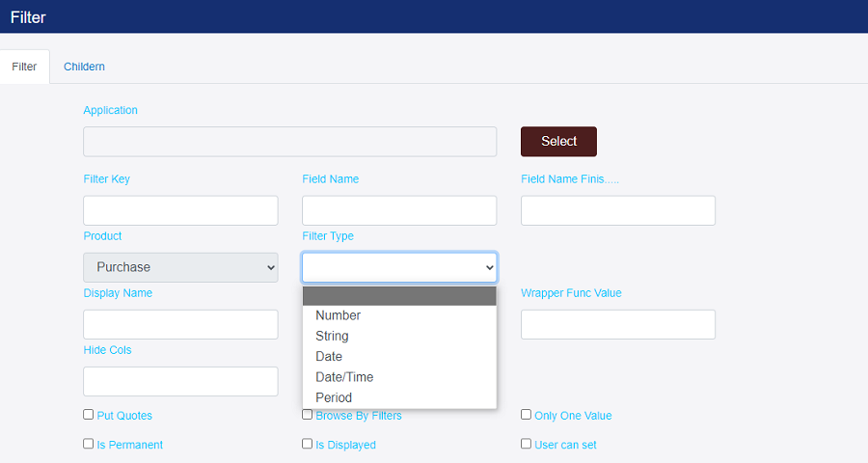Click the Filter page header title
Viewport: 868px width, 463px height.
point(28,17)
